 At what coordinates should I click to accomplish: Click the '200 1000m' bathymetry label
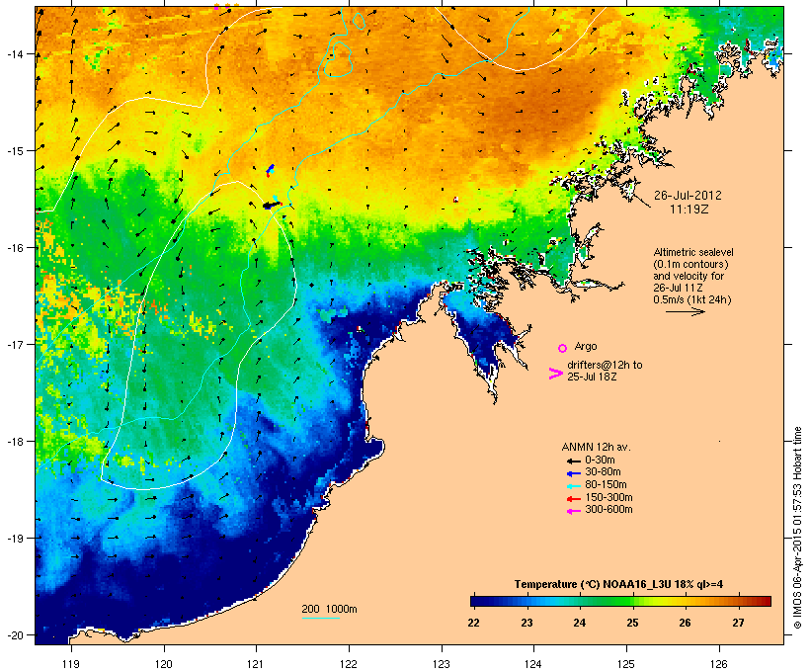coord(329,609)
